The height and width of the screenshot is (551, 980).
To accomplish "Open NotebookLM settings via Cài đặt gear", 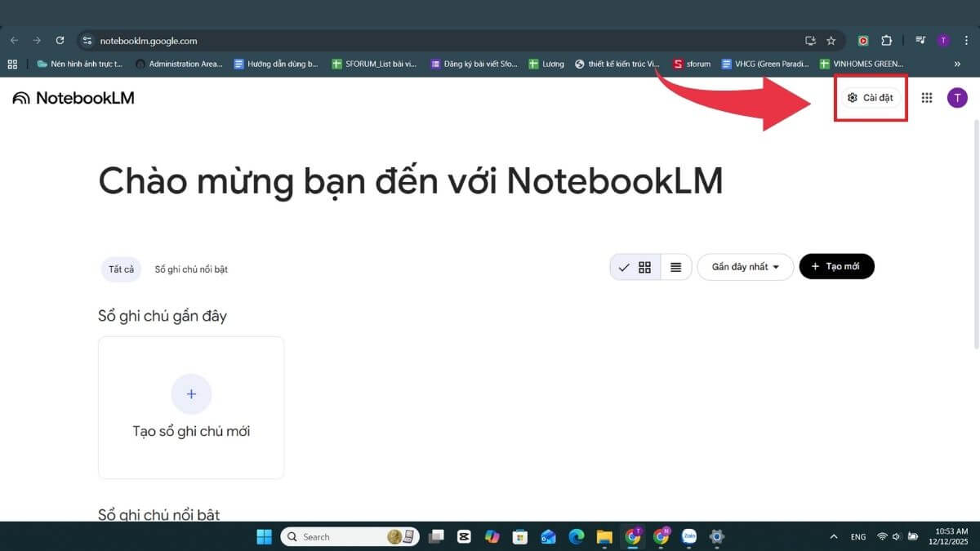I will click(x=869, y=97).
